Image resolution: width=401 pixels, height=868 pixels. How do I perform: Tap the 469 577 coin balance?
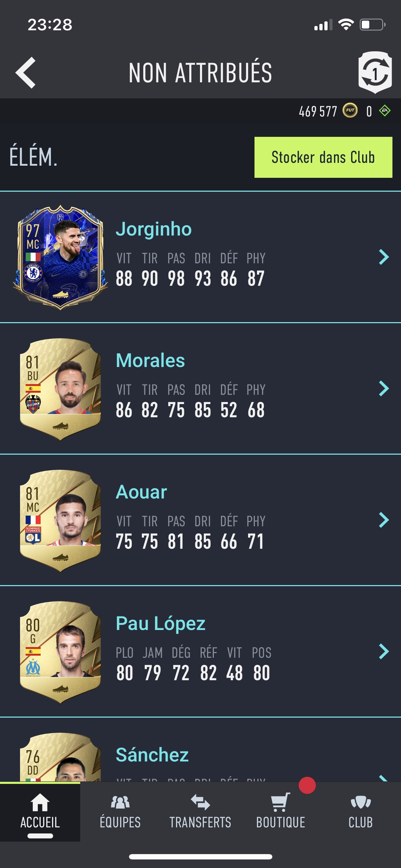tap(318, 112)
